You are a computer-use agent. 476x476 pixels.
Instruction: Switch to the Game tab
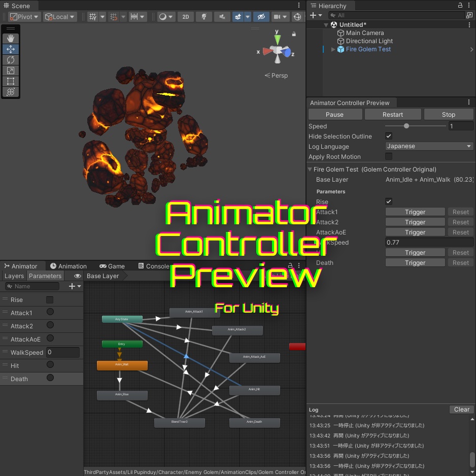coord(112,266)
